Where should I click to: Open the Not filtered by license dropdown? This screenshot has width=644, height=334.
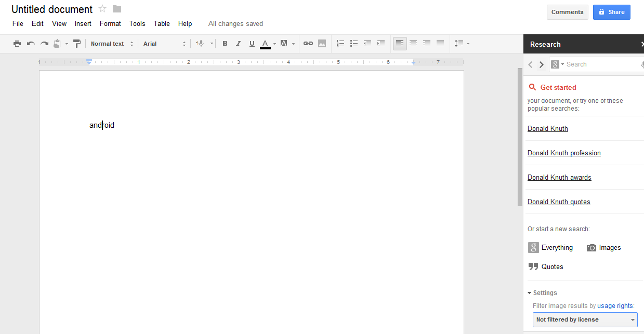point(585,319)
